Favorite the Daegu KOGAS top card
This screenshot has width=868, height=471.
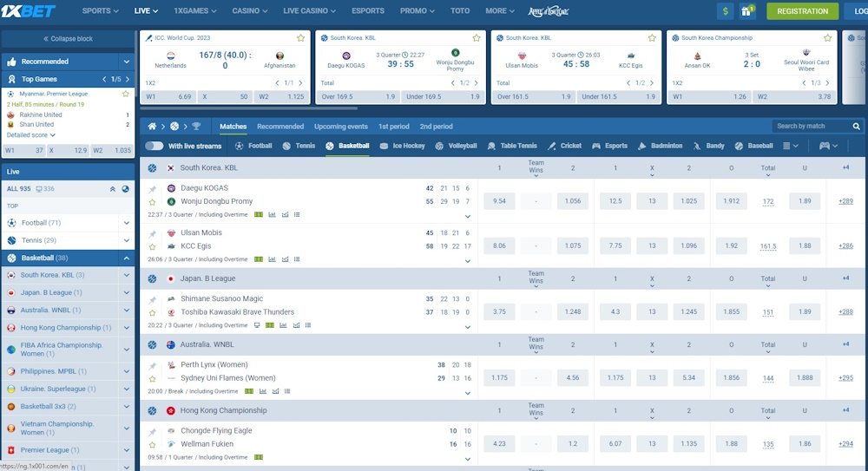pyautogui.click(x=476, y=38)
